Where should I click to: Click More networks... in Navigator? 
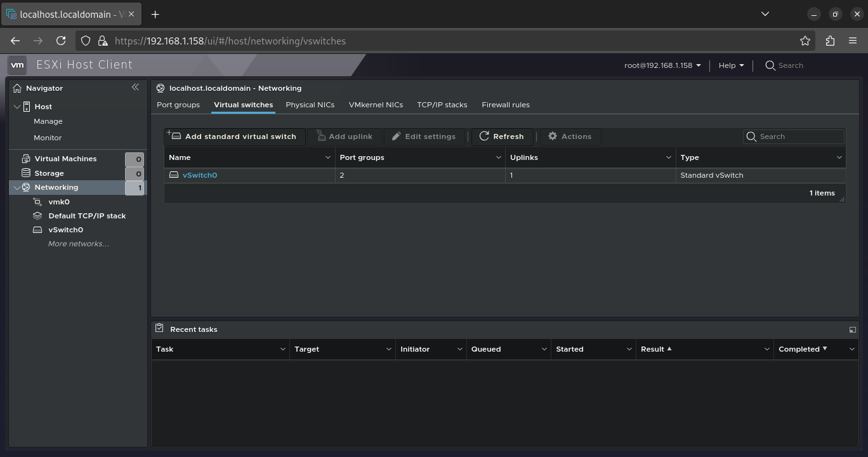click(x=79, y=244)
